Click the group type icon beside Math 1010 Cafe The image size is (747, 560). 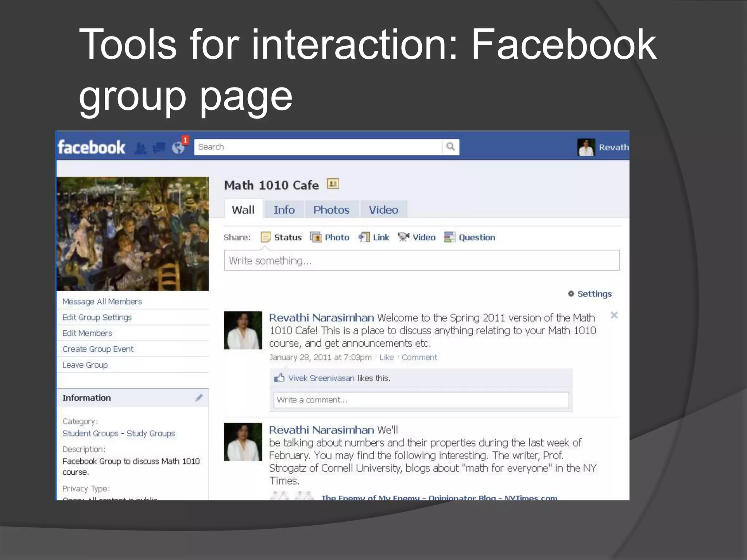[x=333, y=183]
